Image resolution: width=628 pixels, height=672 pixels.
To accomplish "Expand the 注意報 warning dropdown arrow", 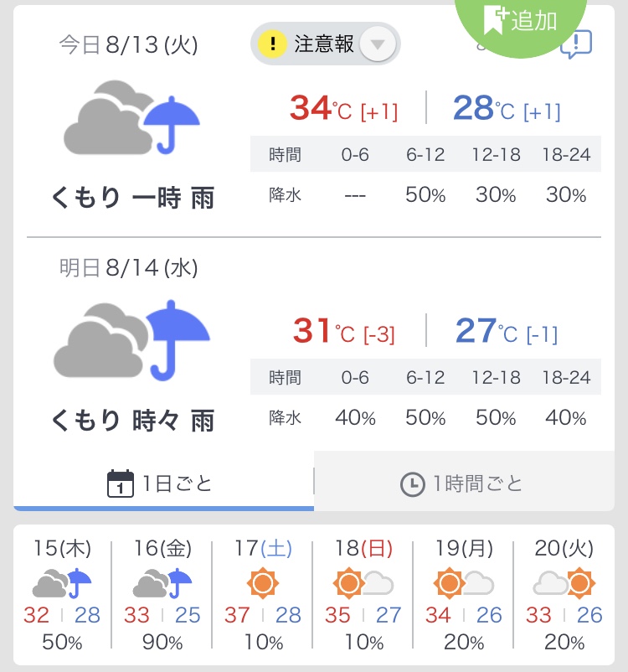I will 378,44.
